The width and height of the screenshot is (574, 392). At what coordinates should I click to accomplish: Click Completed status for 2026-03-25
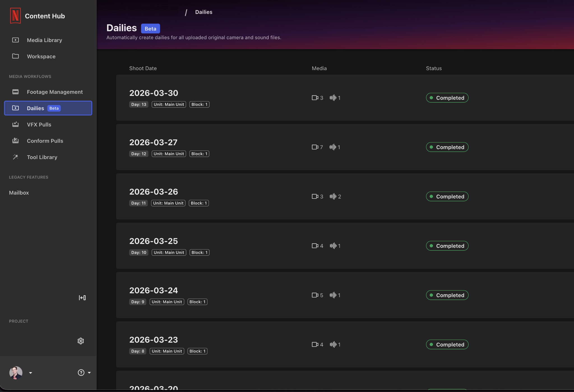(447, 246)
